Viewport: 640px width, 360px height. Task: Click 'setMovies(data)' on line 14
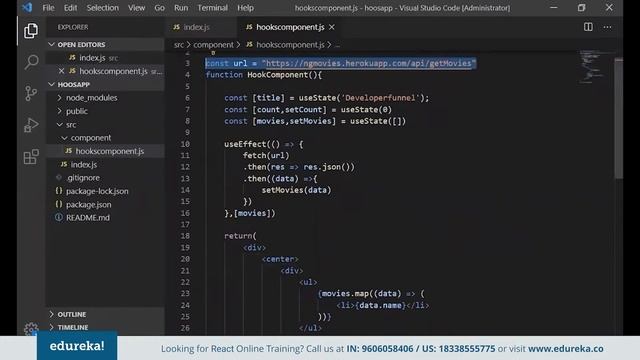click(296, 190)
